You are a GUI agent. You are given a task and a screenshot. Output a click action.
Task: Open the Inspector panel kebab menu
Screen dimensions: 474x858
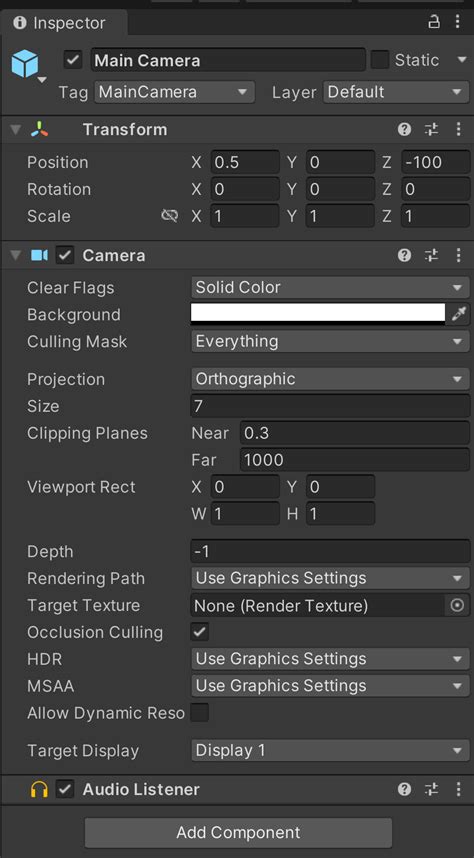pyautogui.click(x=458, y=22)
